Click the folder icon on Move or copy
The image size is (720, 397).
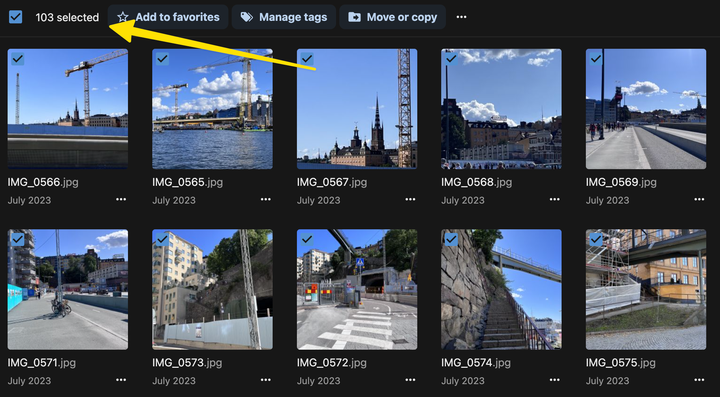pyautogui.click(x=354, y=17)
